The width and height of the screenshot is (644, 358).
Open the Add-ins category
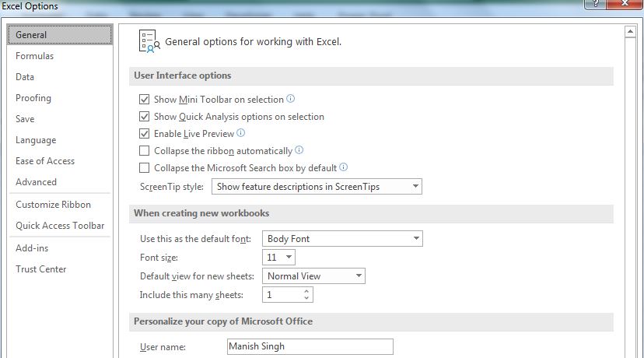60,247
